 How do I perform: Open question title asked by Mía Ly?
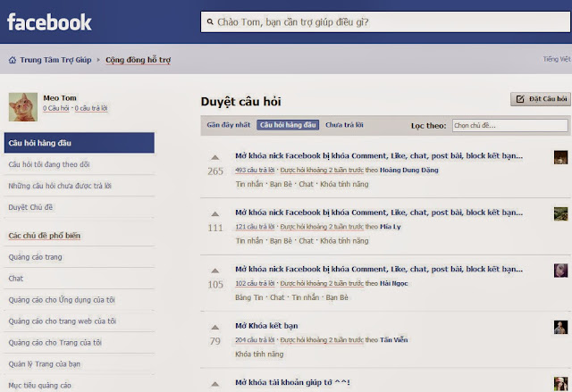coord(379,213)
